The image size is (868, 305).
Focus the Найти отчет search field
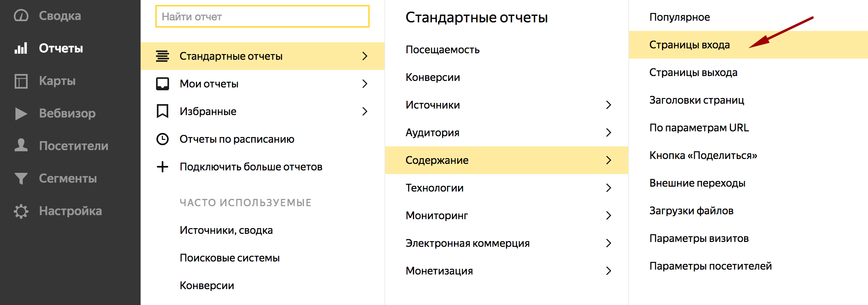[x=263, y=17]
